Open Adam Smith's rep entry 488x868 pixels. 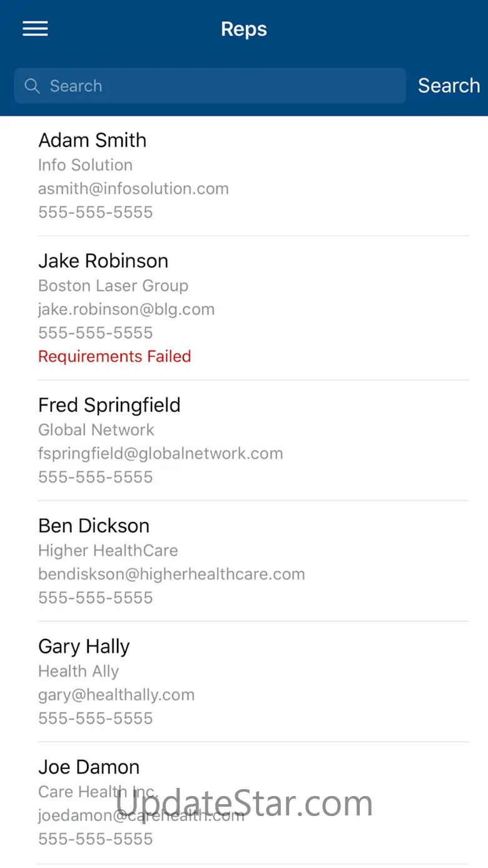[x=93, y=140]
